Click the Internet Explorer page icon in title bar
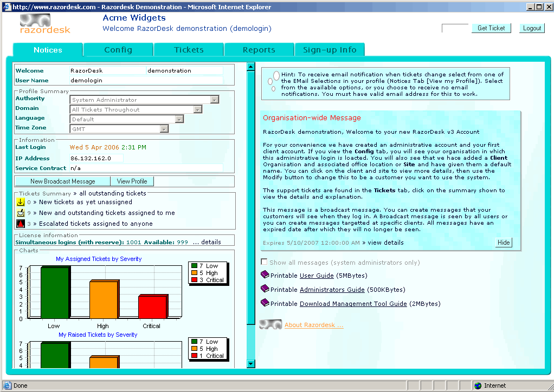The image size is (554, 392). point(7,6)
